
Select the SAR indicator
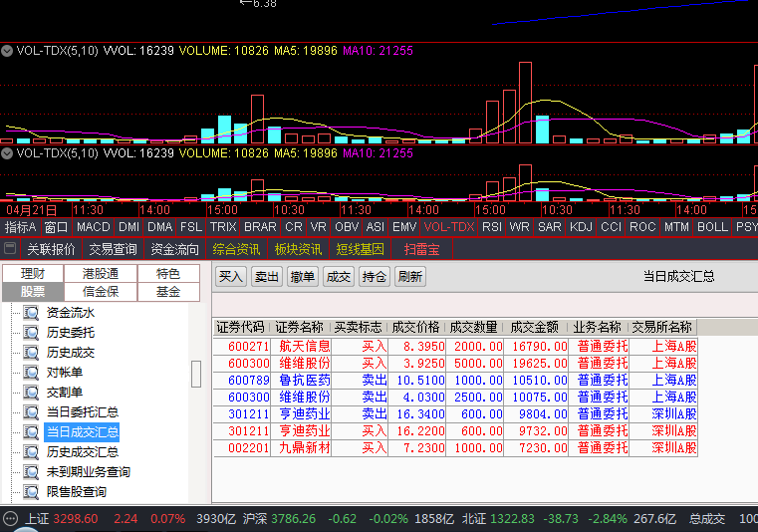[x=550, y=227]
